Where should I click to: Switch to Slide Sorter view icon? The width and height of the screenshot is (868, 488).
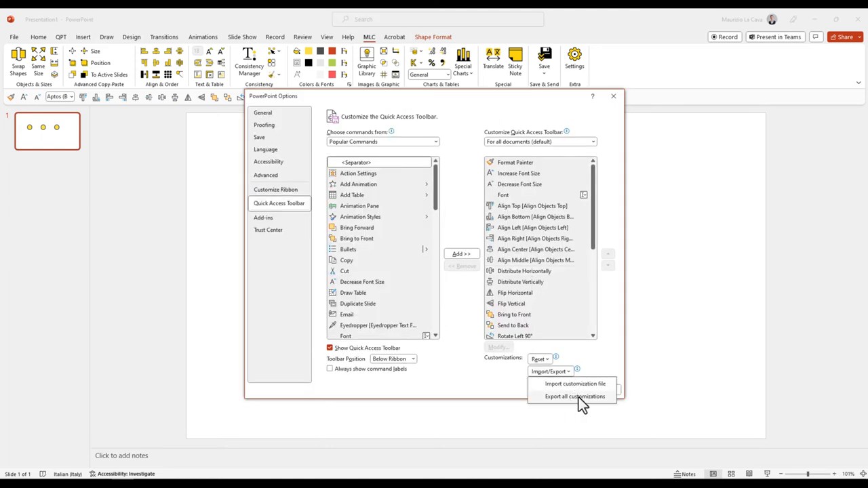click(x=731, y=474)
